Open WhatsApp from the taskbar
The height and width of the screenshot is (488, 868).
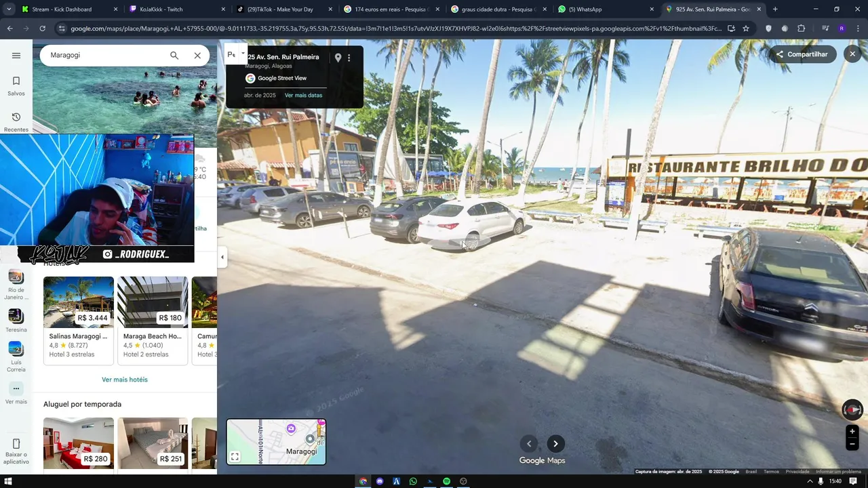(x=413, y=481)
